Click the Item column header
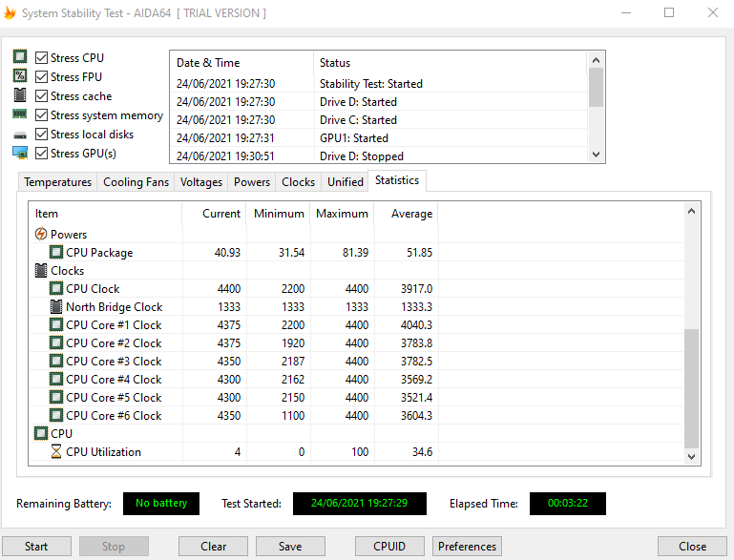734x560 pixels. (106, 214)
